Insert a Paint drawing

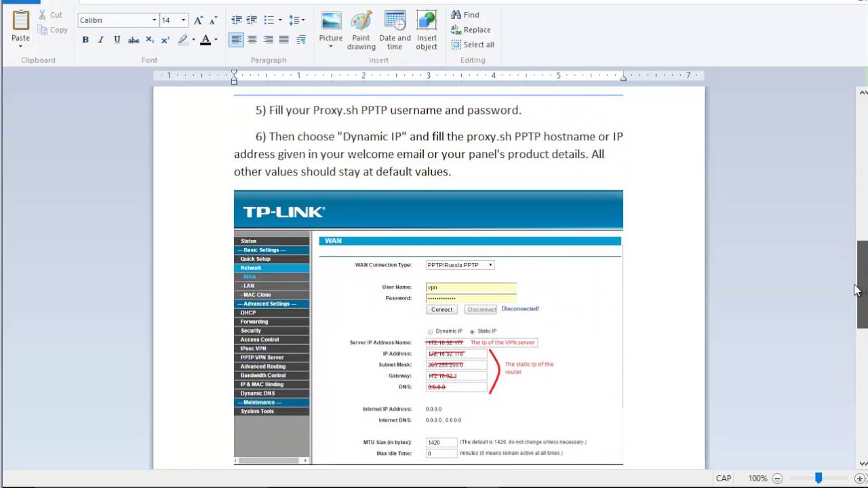[x=361, y=30]
